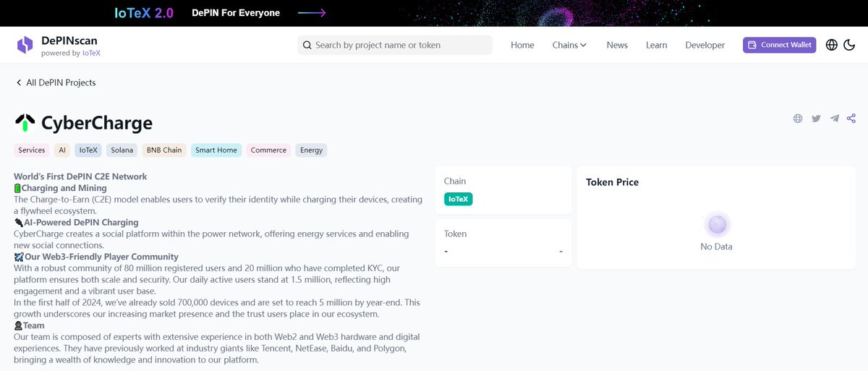This screenshot has height=371, width=868.
Task: Click the IoTeX 2.0 banner text
Action: 144,13
